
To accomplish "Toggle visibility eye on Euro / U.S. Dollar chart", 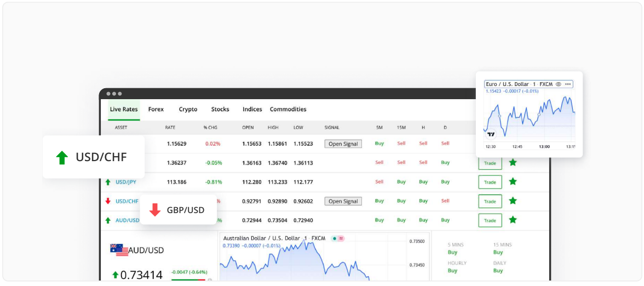I will pyautogui.click(x=559, y=84).
